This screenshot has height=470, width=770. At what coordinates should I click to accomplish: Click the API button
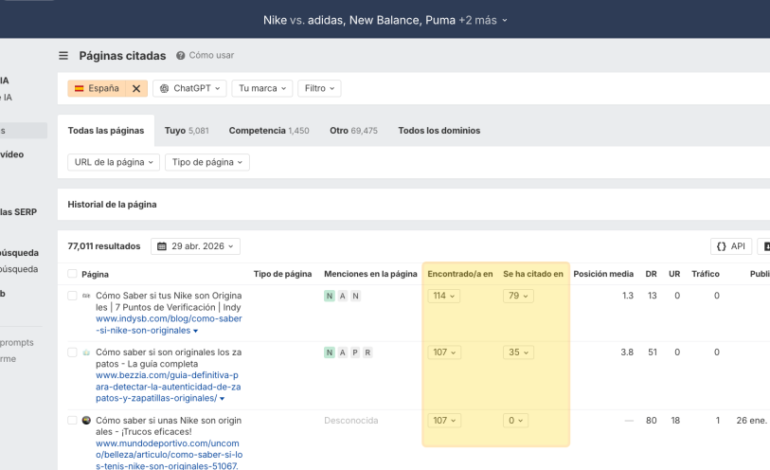coord(731,246)
